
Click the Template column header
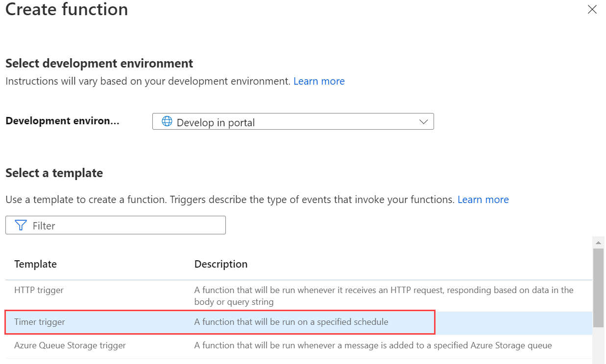tap(35, 264)
